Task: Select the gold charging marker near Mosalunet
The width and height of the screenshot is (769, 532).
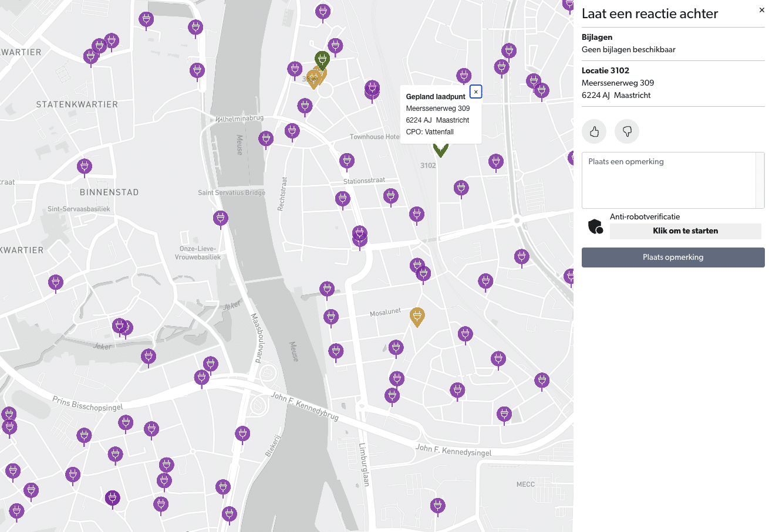Action: click(417, 316)
